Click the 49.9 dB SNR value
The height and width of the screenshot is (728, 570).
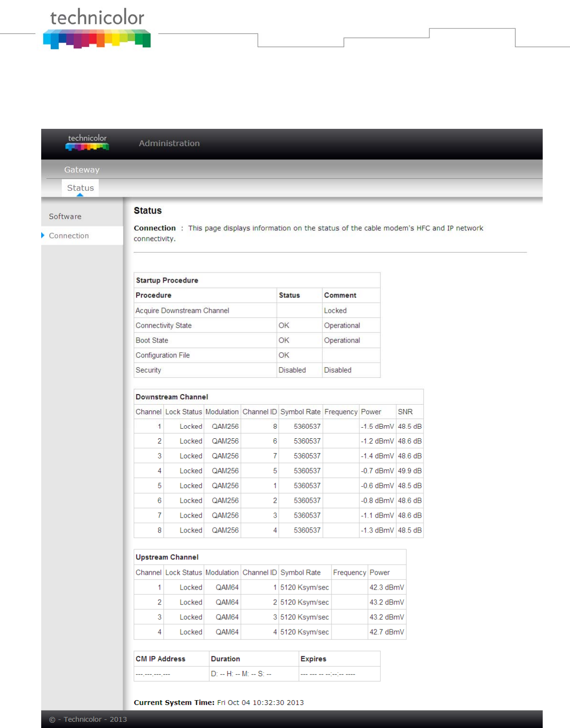(x=410, y=471)
